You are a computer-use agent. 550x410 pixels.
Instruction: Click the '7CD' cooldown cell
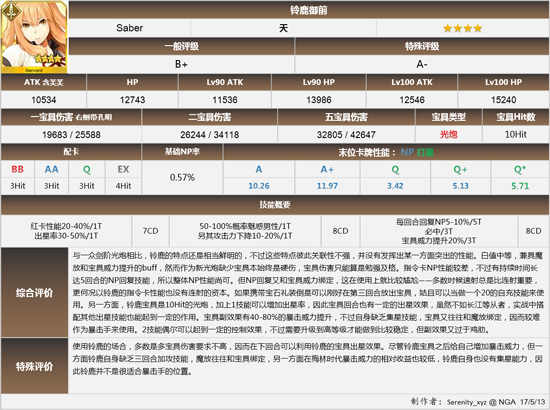[x=150, y=231]
